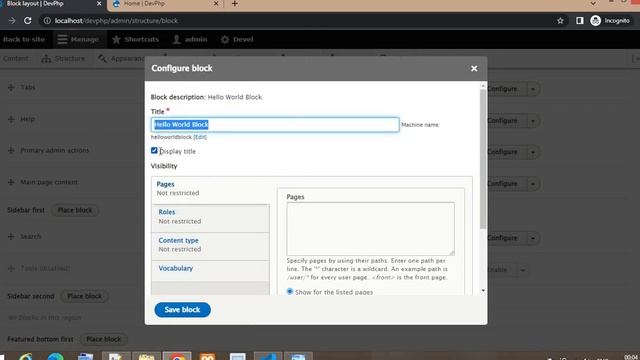
Task: Click the dialog scrollbar thumb
Action: point(483,159)
